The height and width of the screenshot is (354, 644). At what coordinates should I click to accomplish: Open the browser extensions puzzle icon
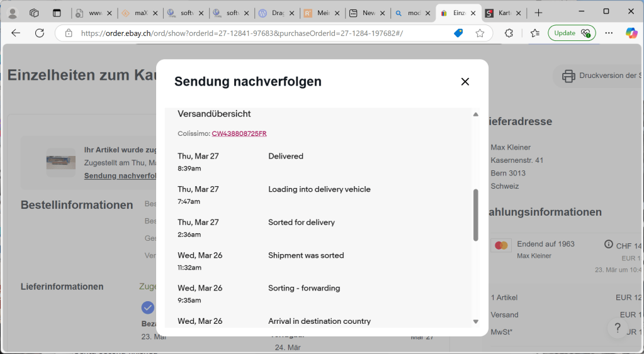(509, 33)
